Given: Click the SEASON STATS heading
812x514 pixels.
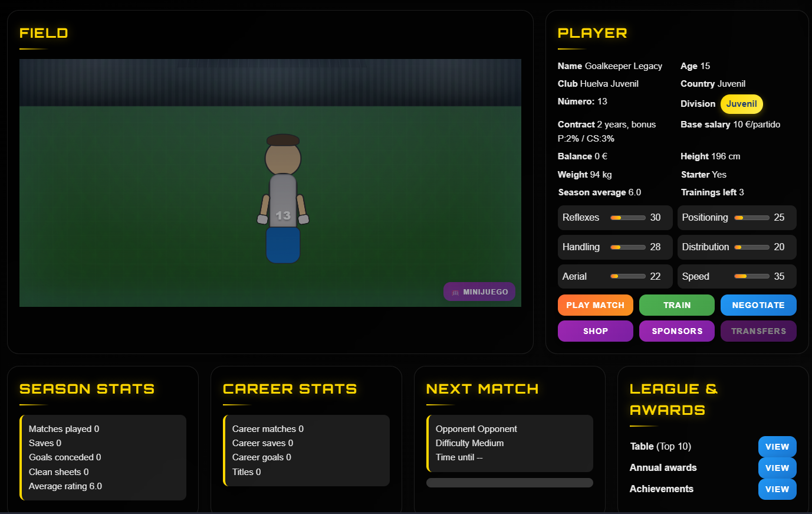Looking at the screenshot, I should coord(87,389).
